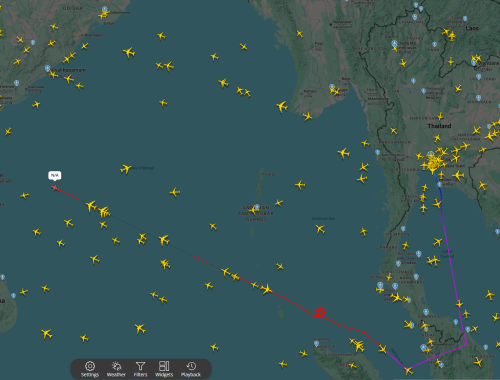Select the airport pin on the Andaman Islands

tap(257, 207)
